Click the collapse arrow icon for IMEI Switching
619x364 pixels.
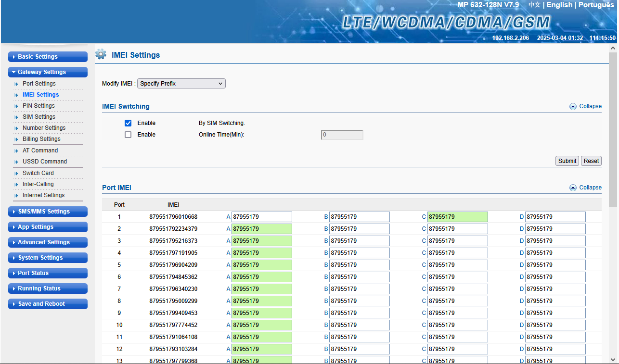coord(573,106)
